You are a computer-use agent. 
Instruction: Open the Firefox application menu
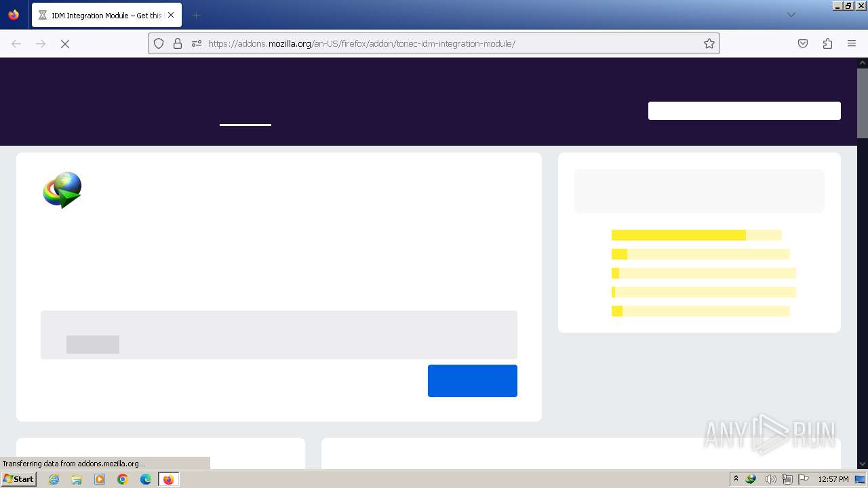tap(852, 43)
